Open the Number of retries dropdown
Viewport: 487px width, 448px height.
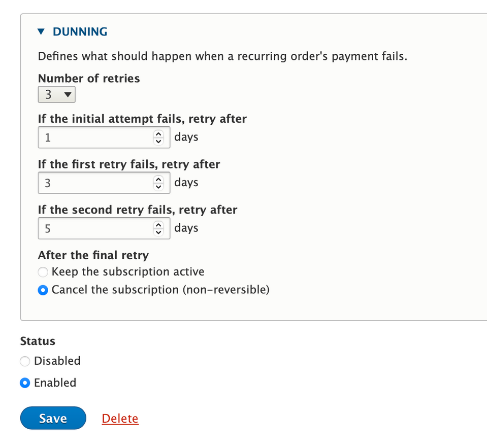tap(56, 95)
